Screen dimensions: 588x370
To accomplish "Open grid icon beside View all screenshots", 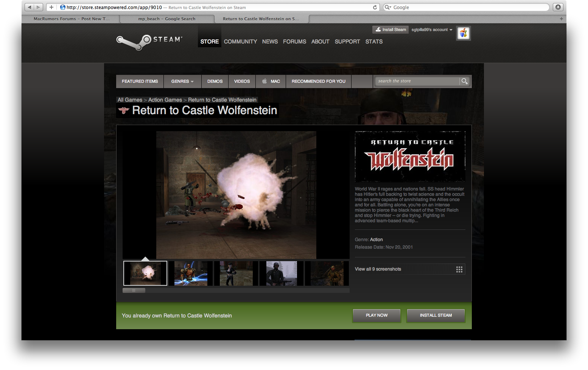I will tap(459, 269).
